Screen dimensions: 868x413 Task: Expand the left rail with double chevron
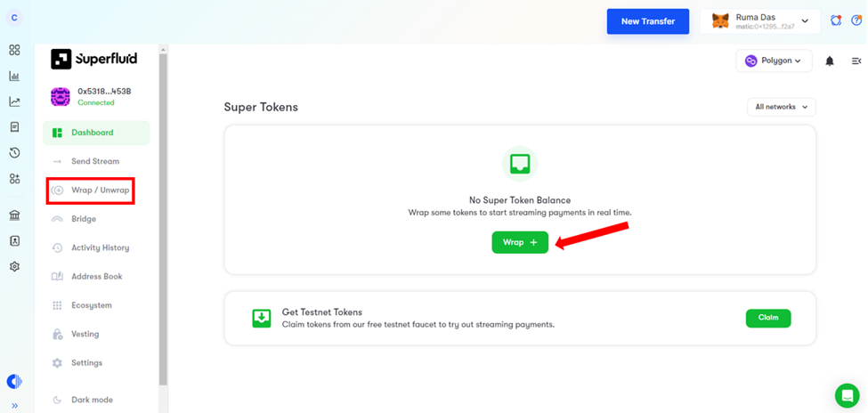tap(14, 406)
